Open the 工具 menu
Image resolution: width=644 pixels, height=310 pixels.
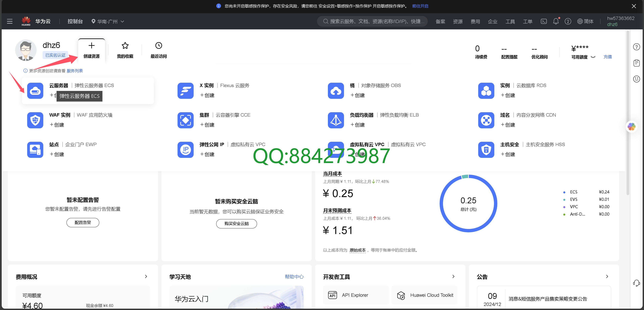tap(510, 21)
